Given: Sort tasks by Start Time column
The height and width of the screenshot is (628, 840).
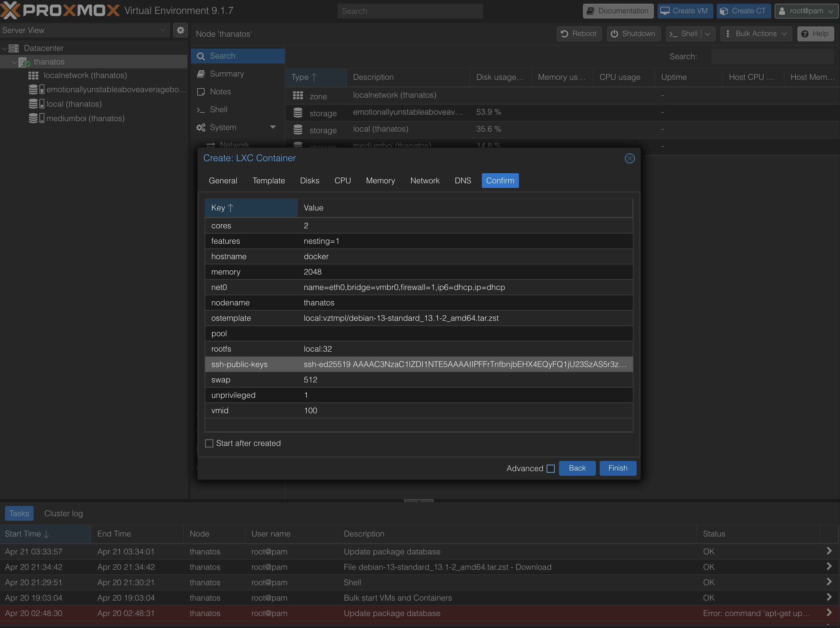Looking at the screenshot, I should 46,534.
